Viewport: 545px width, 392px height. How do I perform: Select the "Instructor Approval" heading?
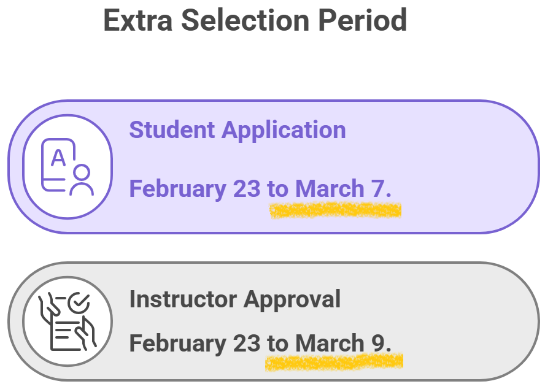pyautogui.click(x=234, y=299)
